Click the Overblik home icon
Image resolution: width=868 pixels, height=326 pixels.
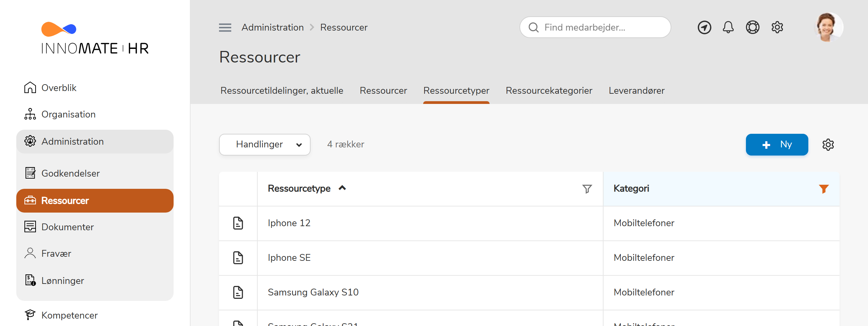[30, 88]
